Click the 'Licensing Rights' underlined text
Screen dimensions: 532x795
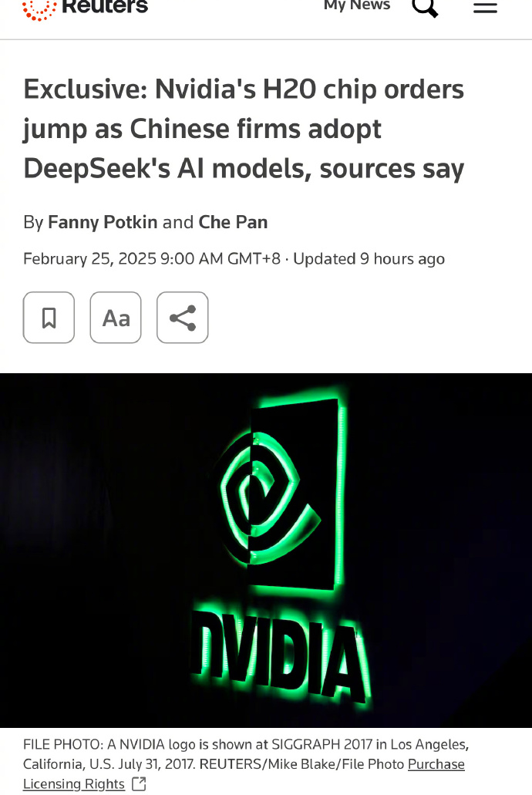(73, 784)
